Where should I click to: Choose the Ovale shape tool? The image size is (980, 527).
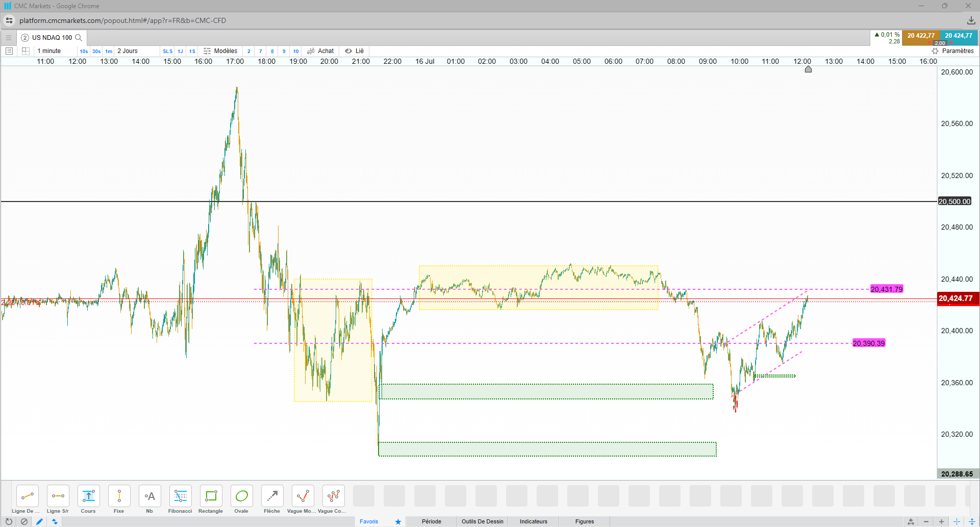(241, 499)
